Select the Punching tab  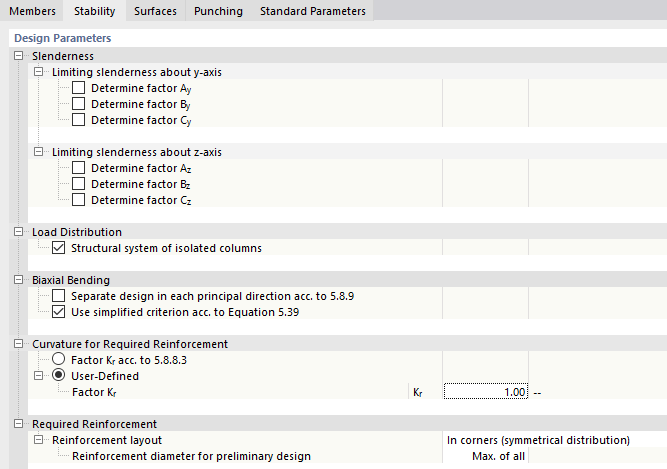click(218, 11)
